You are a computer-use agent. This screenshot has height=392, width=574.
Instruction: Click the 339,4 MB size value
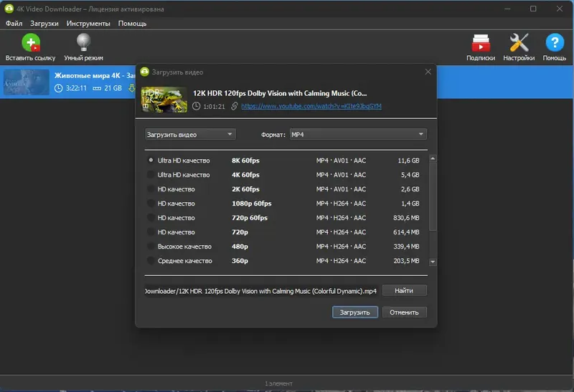[406, 246]
